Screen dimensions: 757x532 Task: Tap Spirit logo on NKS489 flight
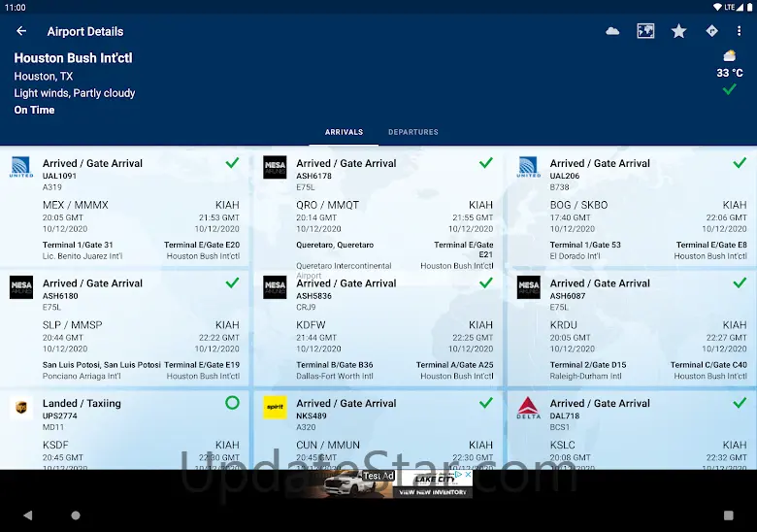275,408
